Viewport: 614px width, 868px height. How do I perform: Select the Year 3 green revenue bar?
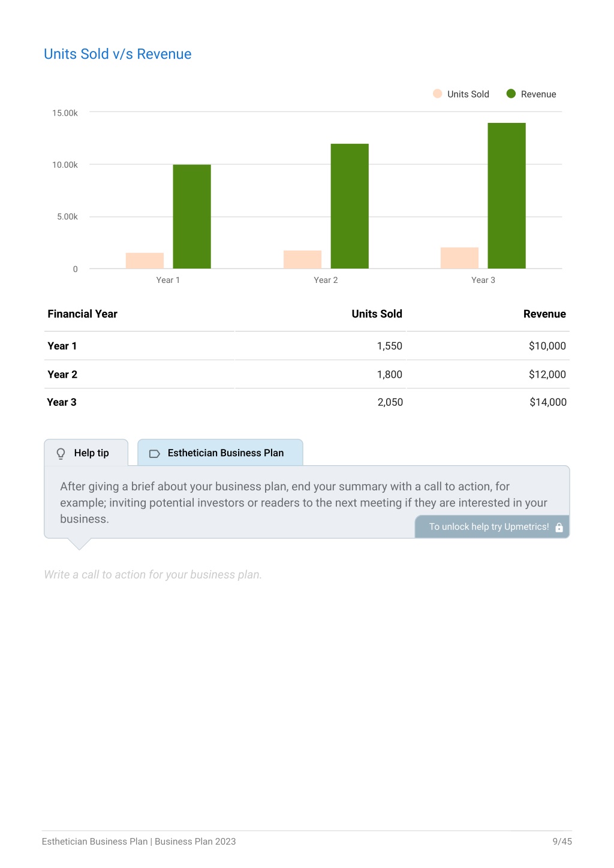pos(507,195)
